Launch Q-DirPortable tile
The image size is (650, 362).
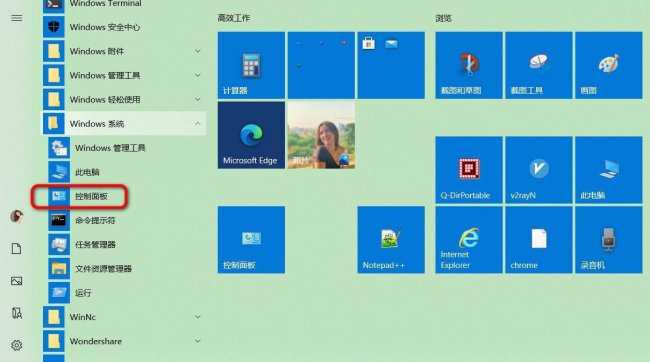tap(469, 170)
